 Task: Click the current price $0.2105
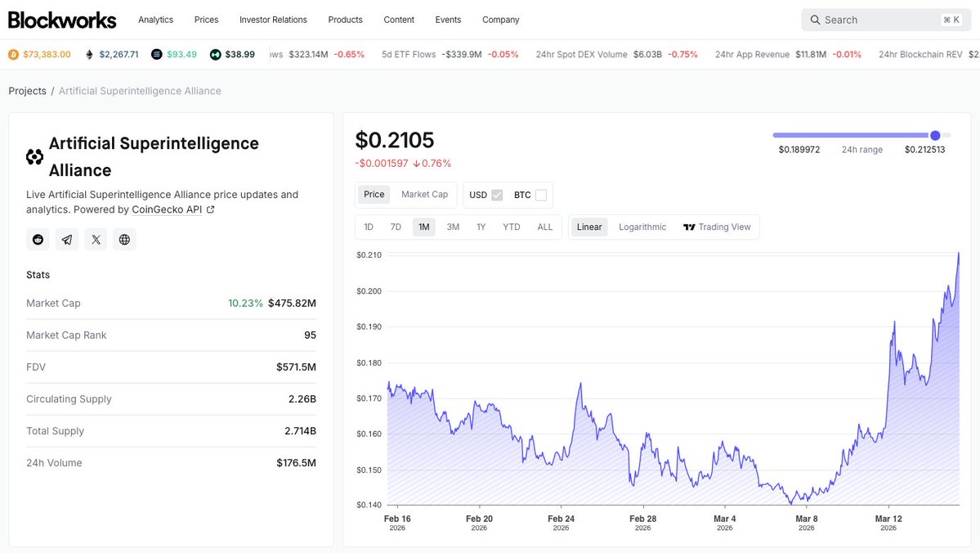click(395, 140)
